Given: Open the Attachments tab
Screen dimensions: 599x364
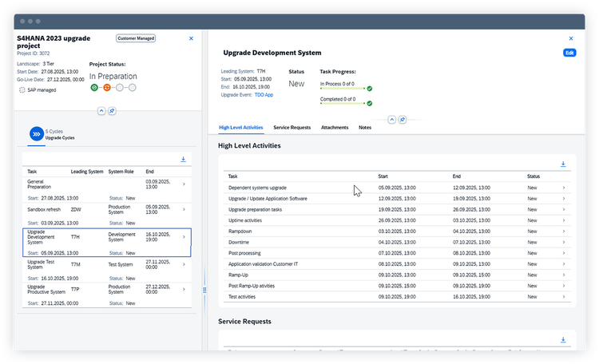Looking at the screenshot, I should click(335, 128).
